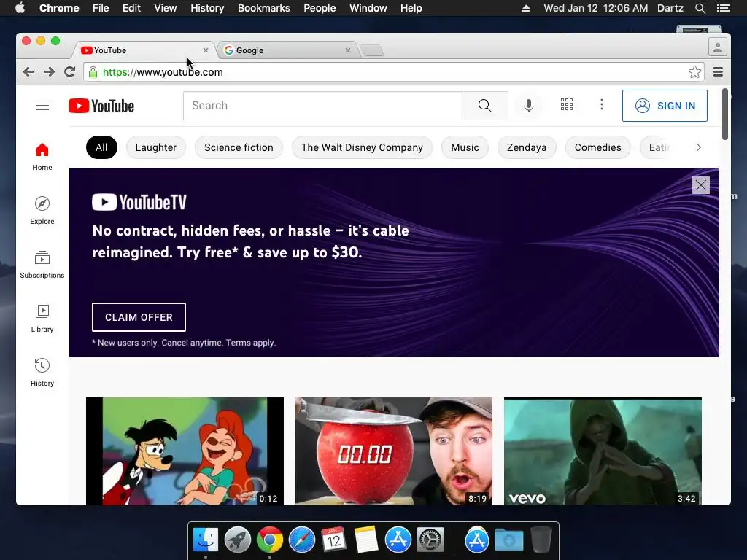
Task: Select the All filter chip
Action: [101, 147]
